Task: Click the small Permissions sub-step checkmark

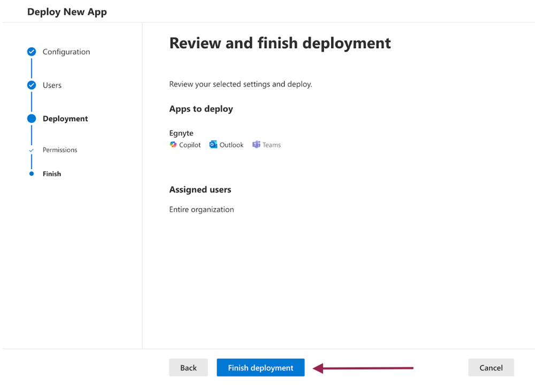Action: 32,150
